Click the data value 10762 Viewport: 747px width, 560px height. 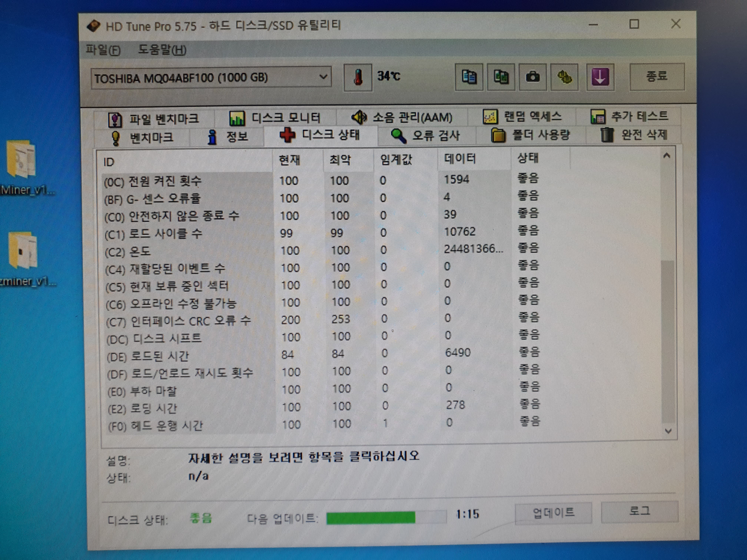[x=460, y=232]
